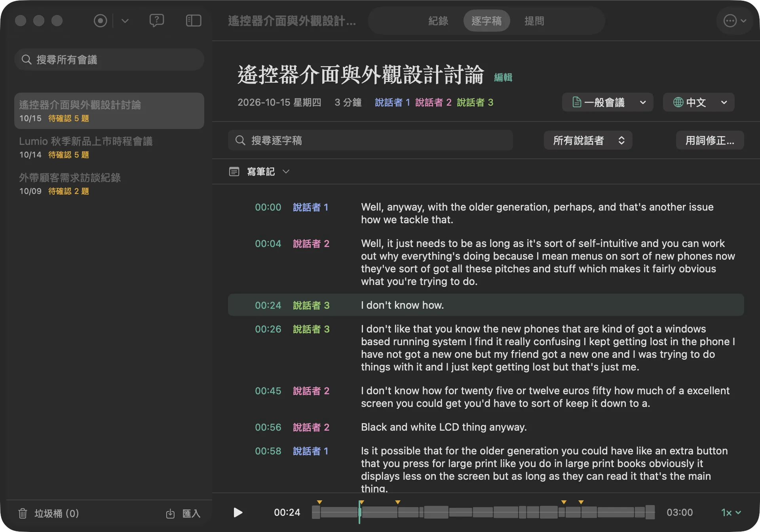This screenshot has width=760, height=532.
Task: Click the 編輯 link next to the title
Action: click(x=503, y=77)
